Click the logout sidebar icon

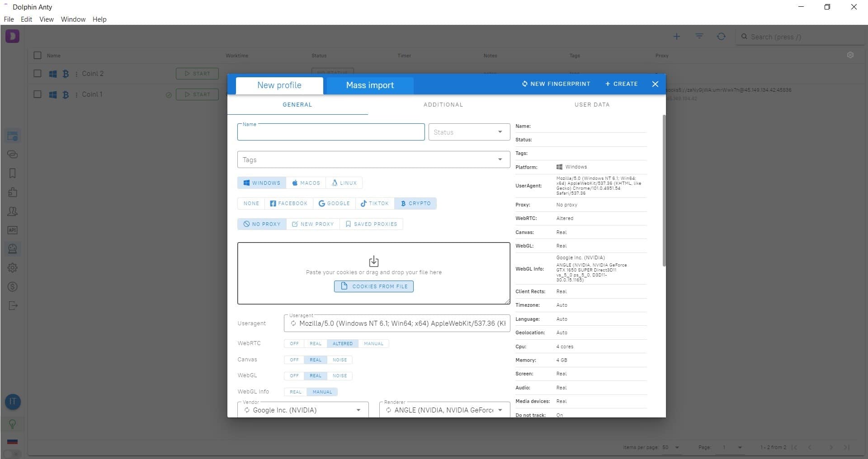(x=13, y=306)
